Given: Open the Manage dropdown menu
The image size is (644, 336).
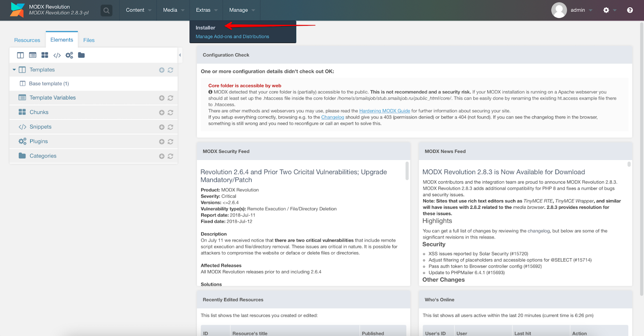Looking at the screenshot, I should pos(242,10).
